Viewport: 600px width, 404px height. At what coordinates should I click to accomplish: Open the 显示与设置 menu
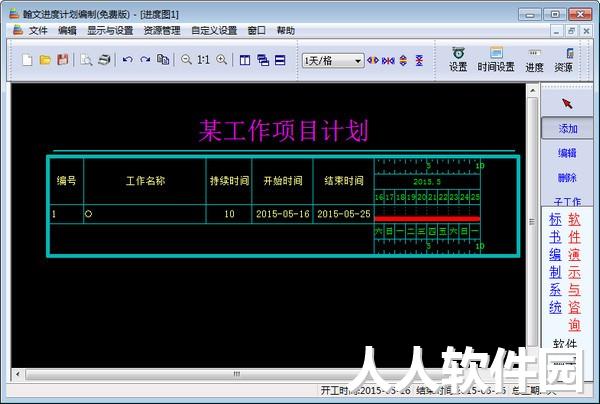pos(110,31)
